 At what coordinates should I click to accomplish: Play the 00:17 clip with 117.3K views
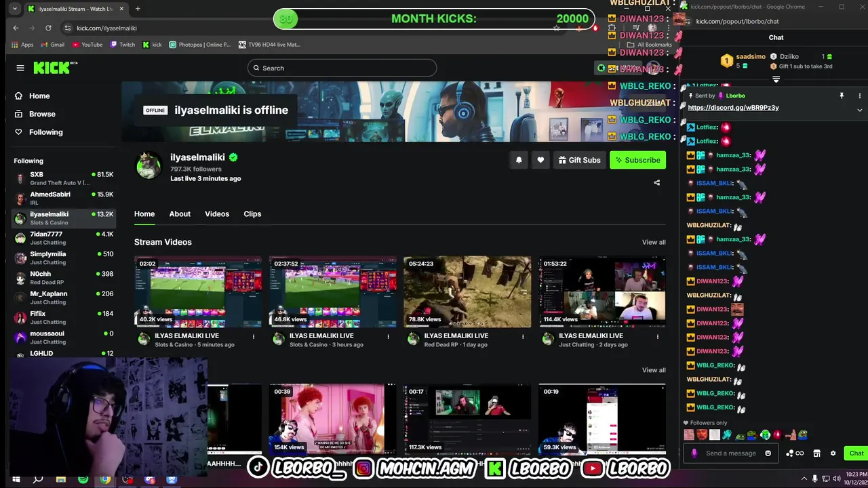(x=467, y=419)
